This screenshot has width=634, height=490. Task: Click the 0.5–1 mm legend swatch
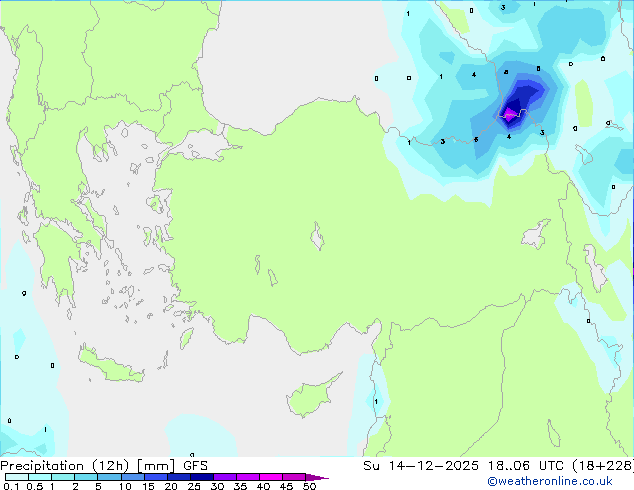[40, 477]
